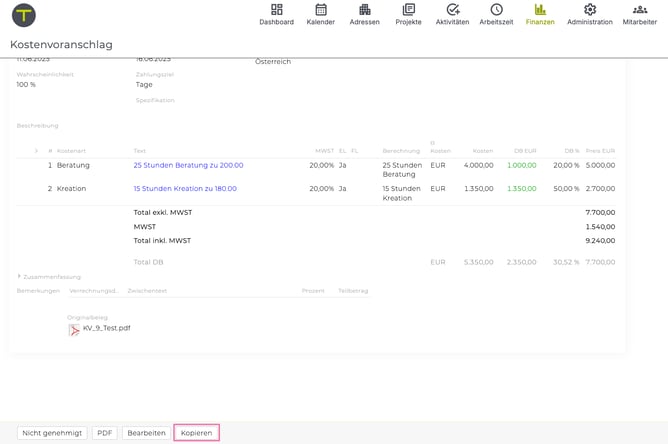Open the Projekte section
Viewport: 668px width, 444px height.
click(408, 14)
